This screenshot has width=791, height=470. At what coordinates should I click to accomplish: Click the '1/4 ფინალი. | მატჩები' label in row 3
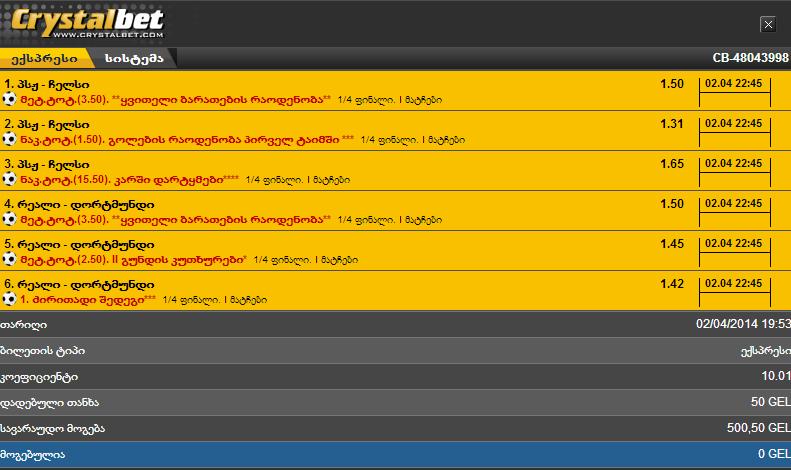tap(298, 180)
